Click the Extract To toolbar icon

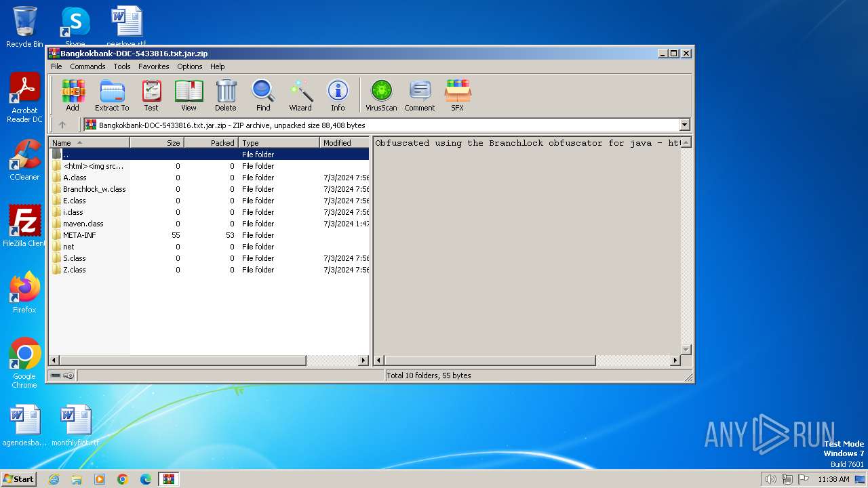(112, 96)
